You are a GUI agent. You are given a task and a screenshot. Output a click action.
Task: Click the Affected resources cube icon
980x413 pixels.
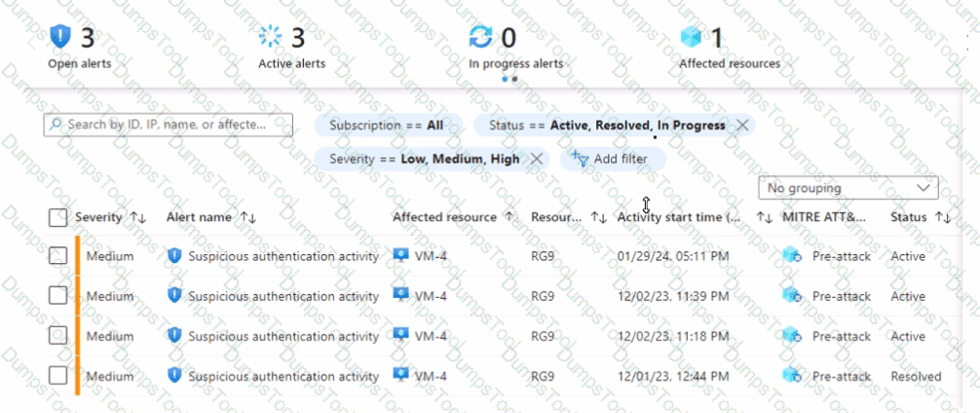pos(692,37)
